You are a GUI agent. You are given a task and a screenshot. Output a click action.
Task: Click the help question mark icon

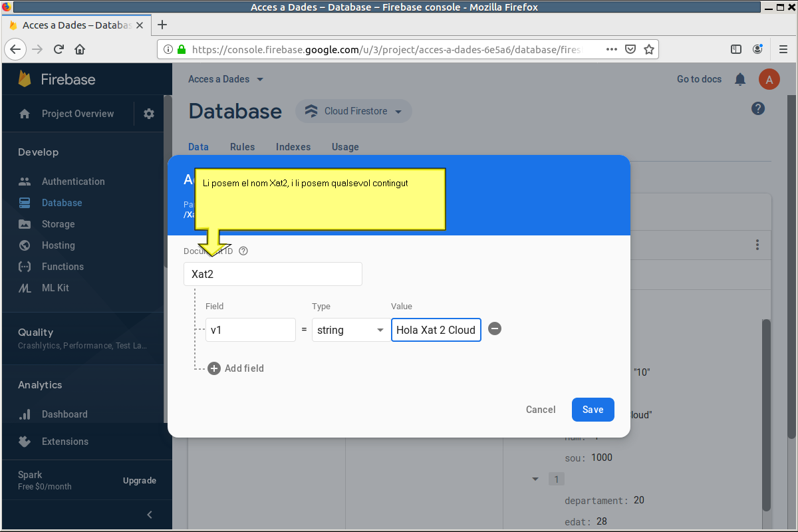758,108
